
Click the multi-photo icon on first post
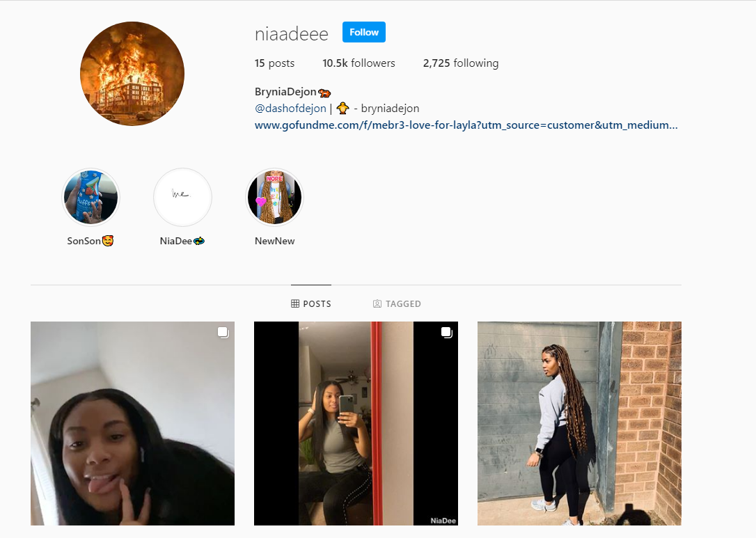(x=223, y=332)
